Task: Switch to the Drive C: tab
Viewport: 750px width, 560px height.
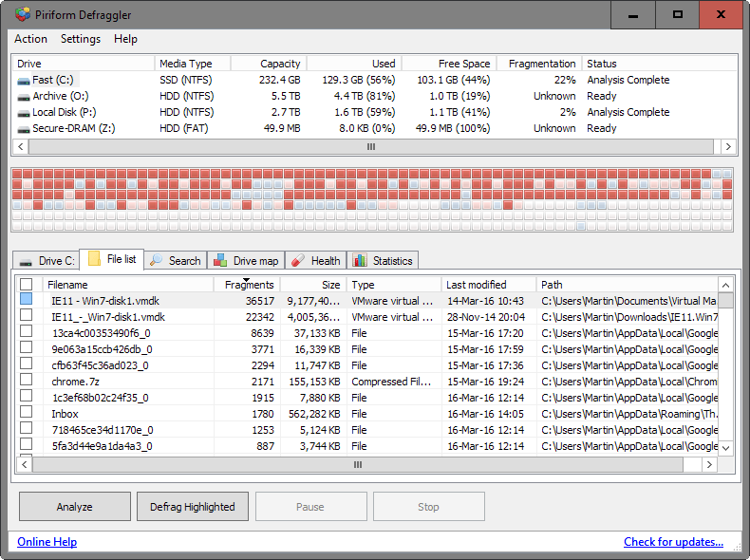Action: 46,261
